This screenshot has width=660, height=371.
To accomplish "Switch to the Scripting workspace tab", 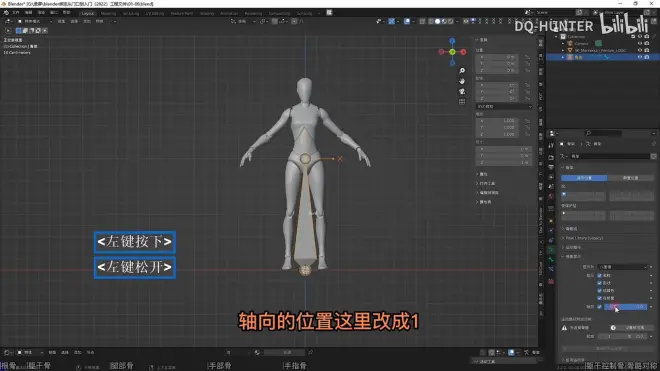I will [x=304, y=13].
